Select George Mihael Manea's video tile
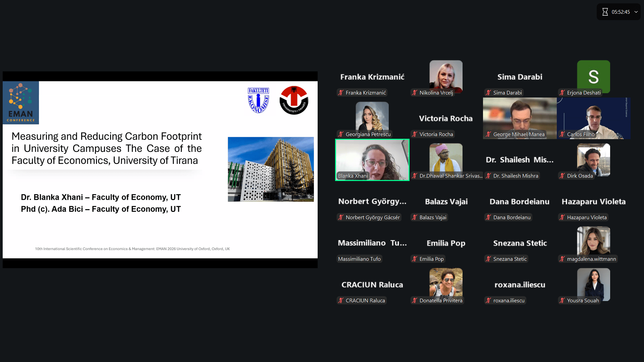This screenshot has height=362, width=644. [520, 116]
